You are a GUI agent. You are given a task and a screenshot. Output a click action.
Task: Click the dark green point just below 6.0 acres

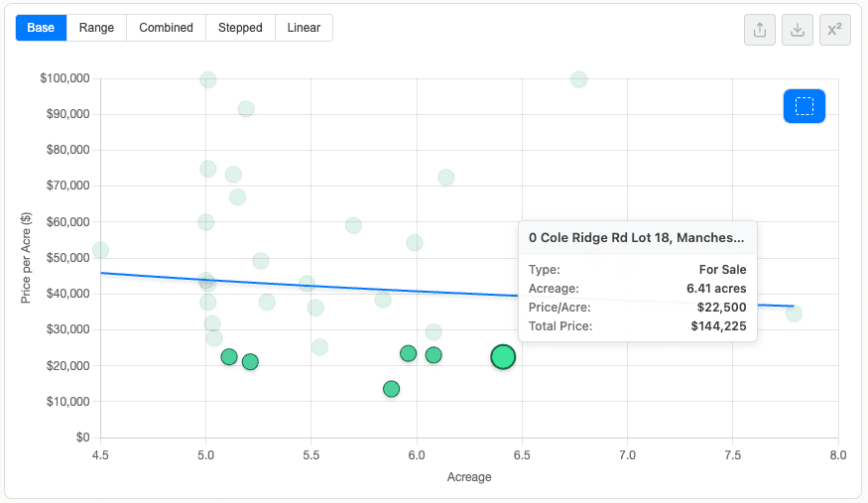408,353
